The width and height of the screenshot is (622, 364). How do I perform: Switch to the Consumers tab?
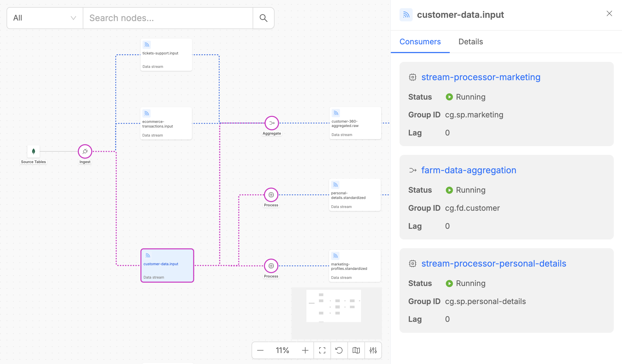[x=420, y=42]
